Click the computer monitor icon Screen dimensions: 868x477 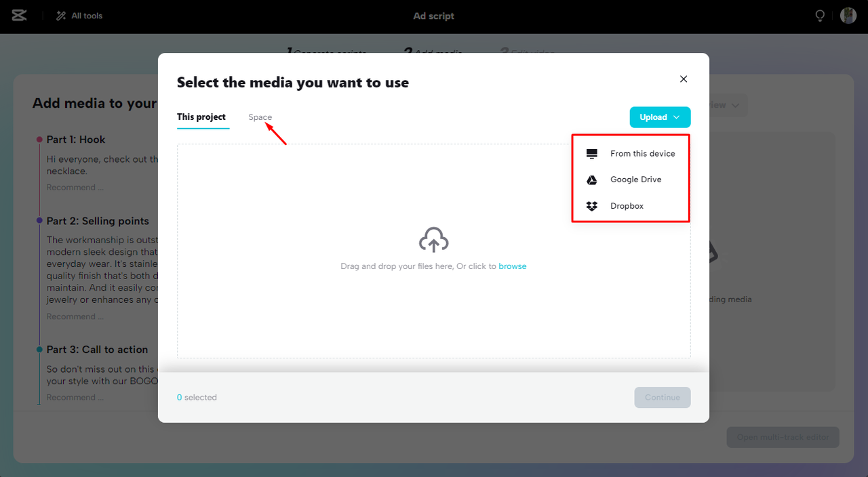(x=592, y=154)
